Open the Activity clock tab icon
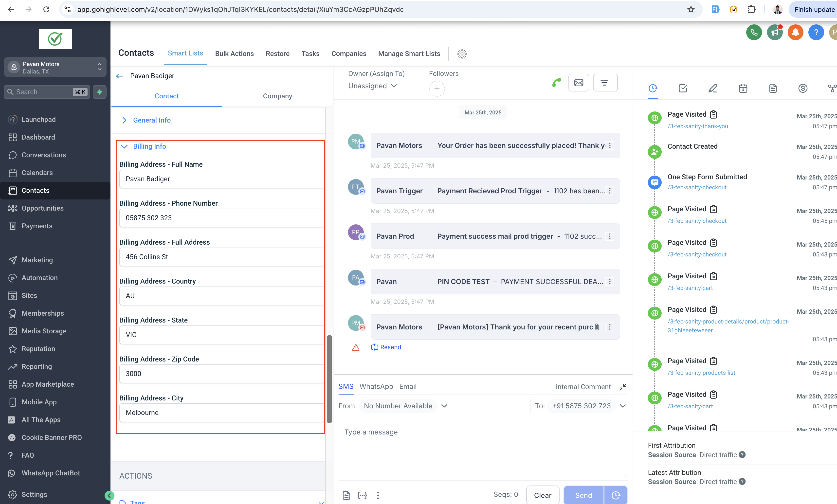 point(653,88)
